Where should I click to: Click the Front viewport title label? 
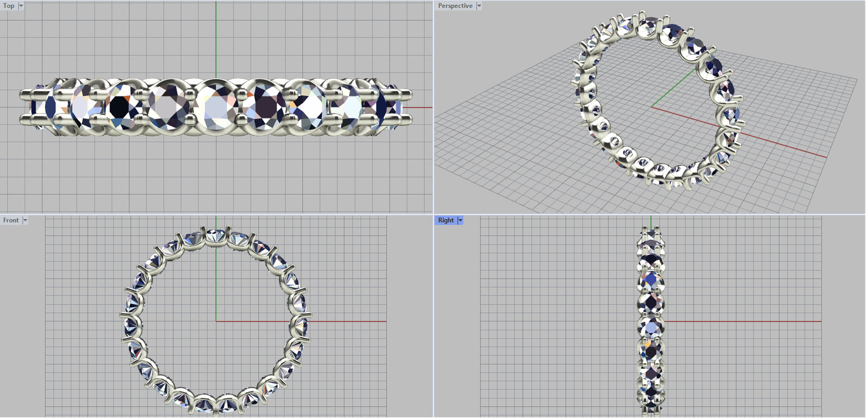click(11, 220)
